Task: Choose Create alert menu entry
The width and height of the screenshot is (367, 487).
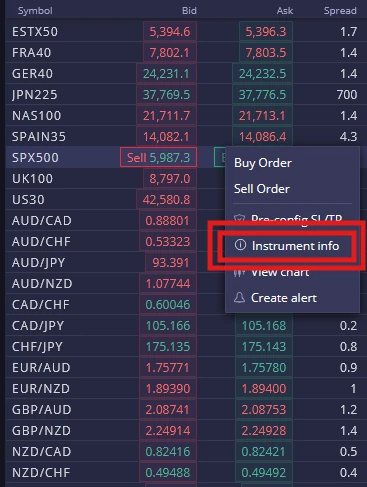Action: tap(284, 298)
